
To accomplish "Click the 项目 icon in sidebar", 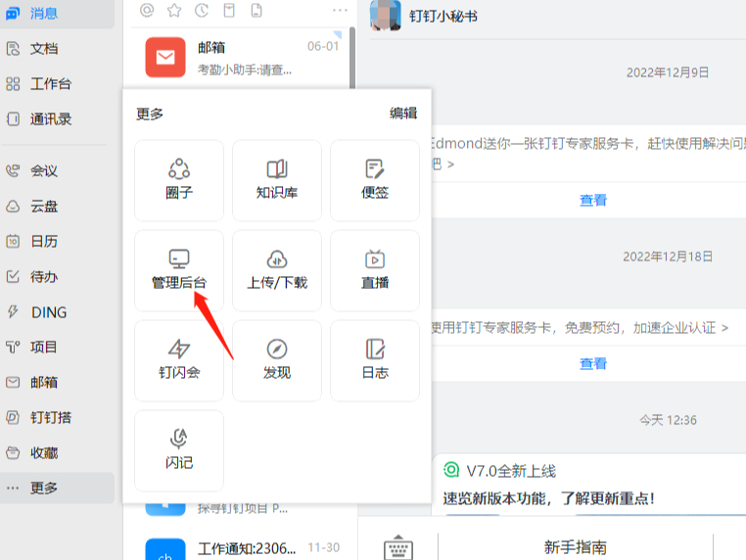I will (x=13, y=348).
